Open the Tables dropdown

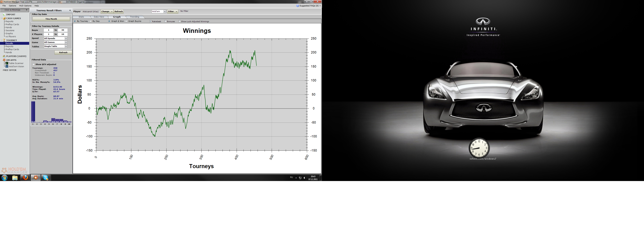[x=66, y=46]
